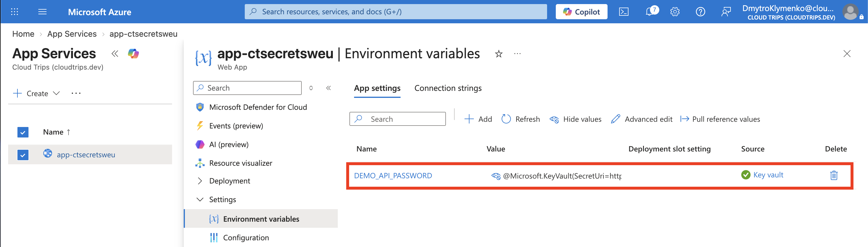
Task: Go to Home breadcrumb
Action: [x=23, y=34]
